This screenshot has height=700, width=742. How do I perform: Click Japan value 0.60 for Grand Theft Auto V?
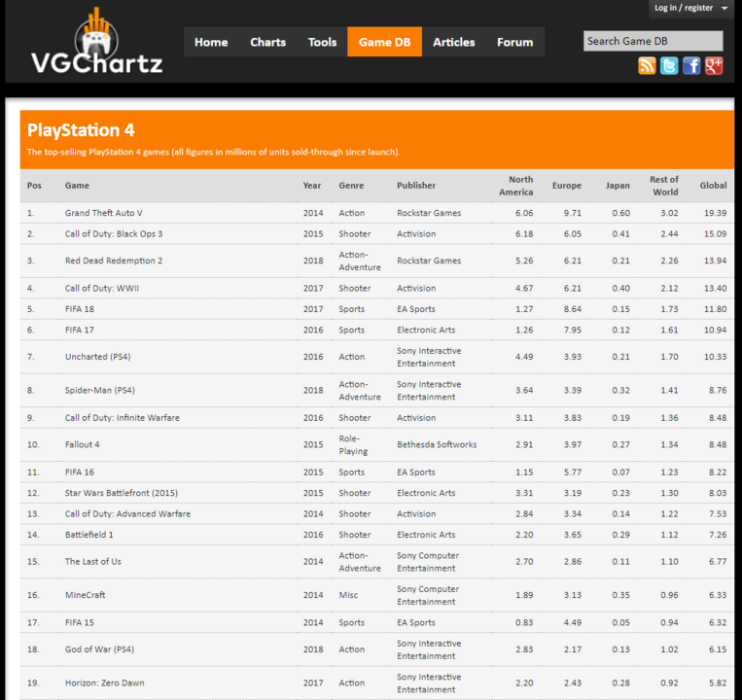[x=620, y=213]
